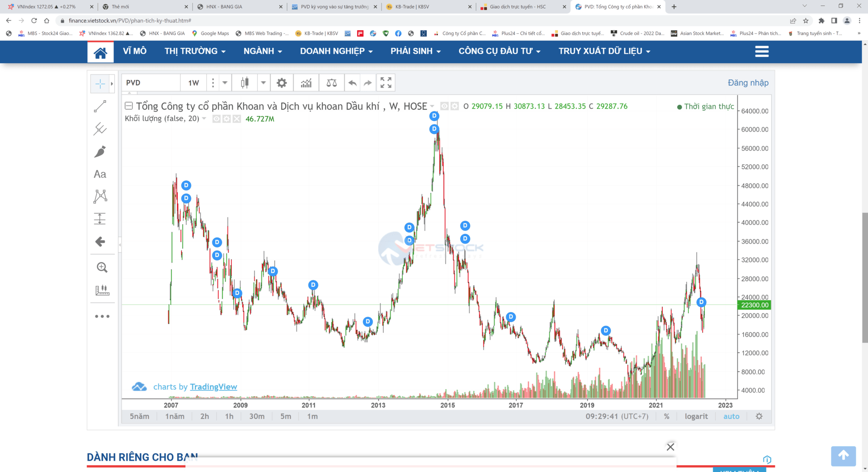868x472 pixels.
Task: Bookmark this page with the star icon
Action: pyautogui.click(x=806, y=20)
